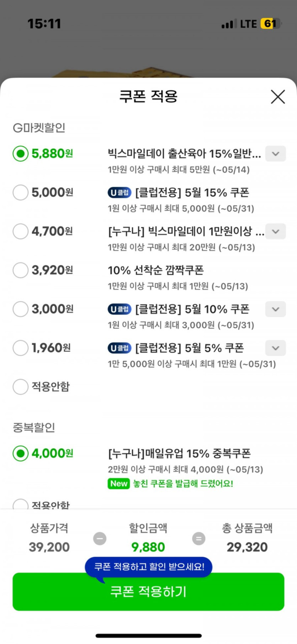Select the 4,000원 매일유업 중복쿠폰
This screenshot has height=644, width=297.
(21, 453)
